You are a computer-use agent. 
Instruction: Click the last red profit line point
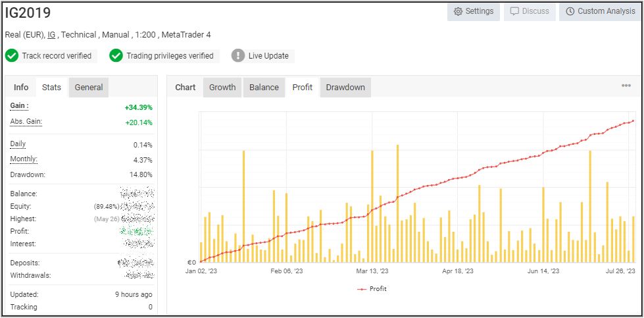(x=633, y=120)
